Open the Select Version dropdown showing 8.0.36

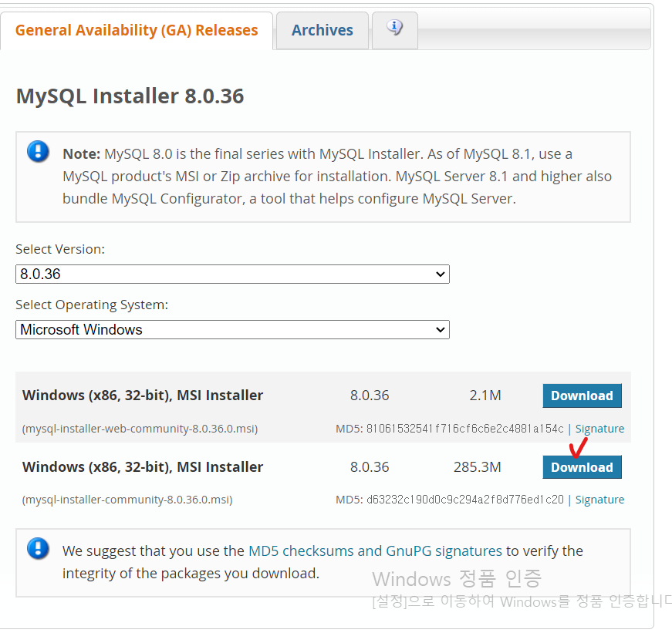pos(232,274)
